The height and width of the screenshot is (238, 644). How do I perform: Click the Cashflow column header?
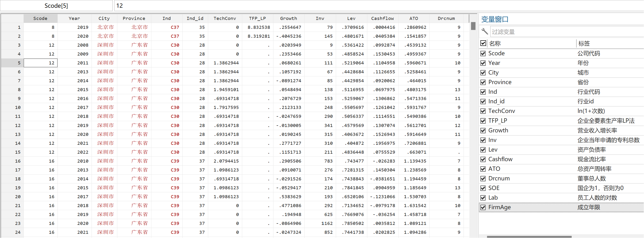382,18
